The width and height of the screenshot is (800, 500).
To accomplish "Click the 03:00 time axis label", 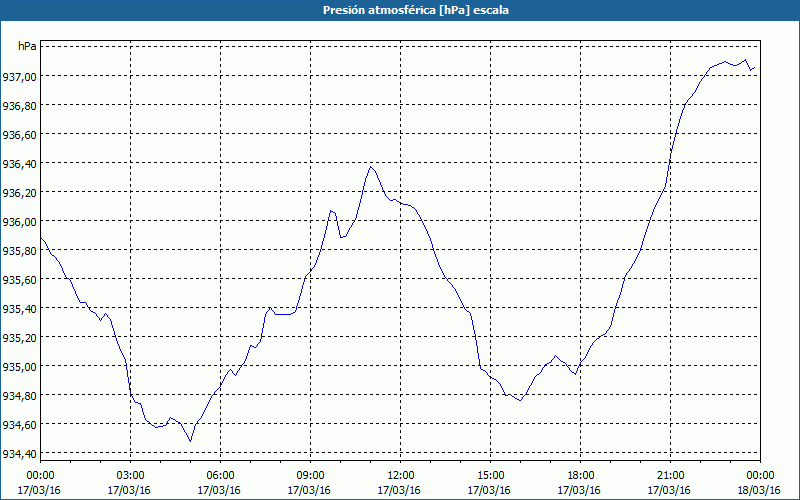I will tap(131, 475).
